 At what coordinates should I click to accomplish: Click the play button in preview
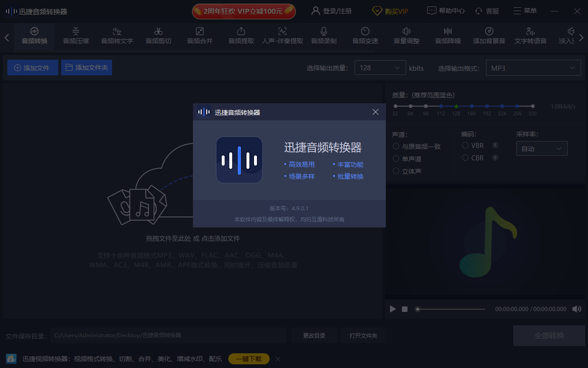point(393,309)
